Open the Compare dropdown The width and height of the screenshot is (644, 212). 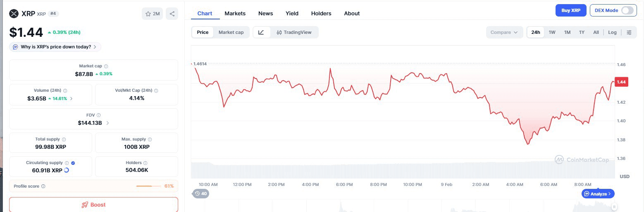point(504,32)
